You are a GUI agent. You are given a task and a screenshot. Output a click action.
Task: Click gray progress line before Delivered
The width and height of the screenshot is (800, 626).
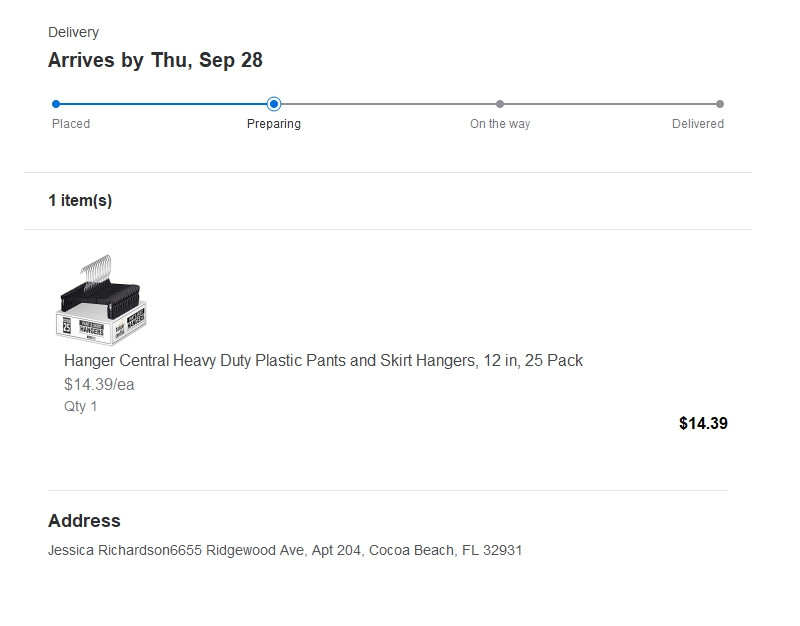[x=610, y=103]
